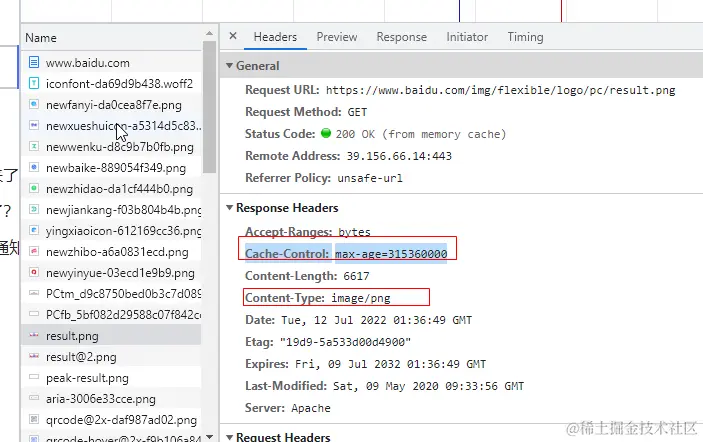Click the Request URL value
The width and height of the screenshot is (703, 442).
click(500, 90)
